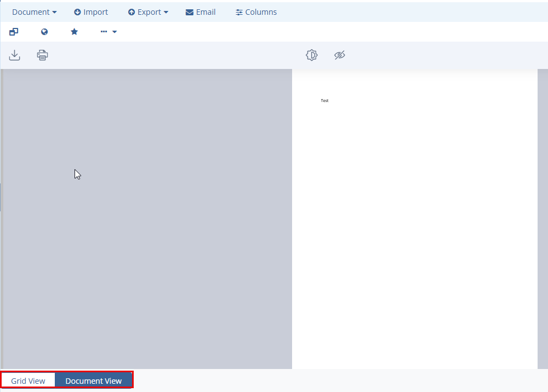Switch to the Grid View tab
The image size is (548, 392).
pyautogui.click(x=28, y=381)
